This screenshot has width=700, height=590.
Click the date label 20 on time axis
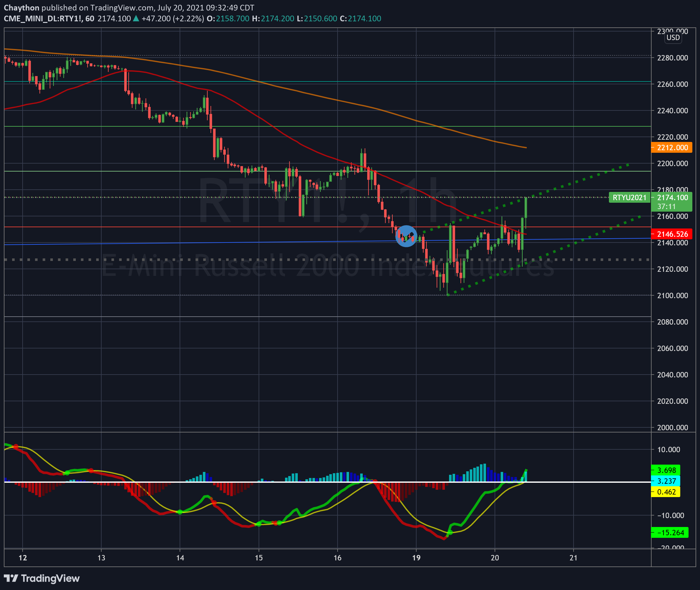495,558
